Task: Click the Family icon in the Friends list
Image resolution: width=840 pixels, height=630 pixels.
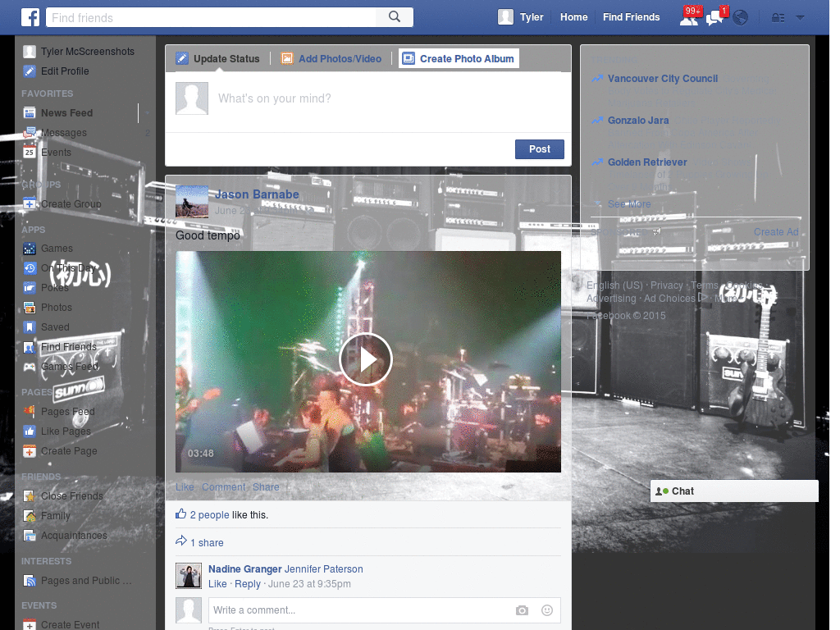Action: pos(30,516)
